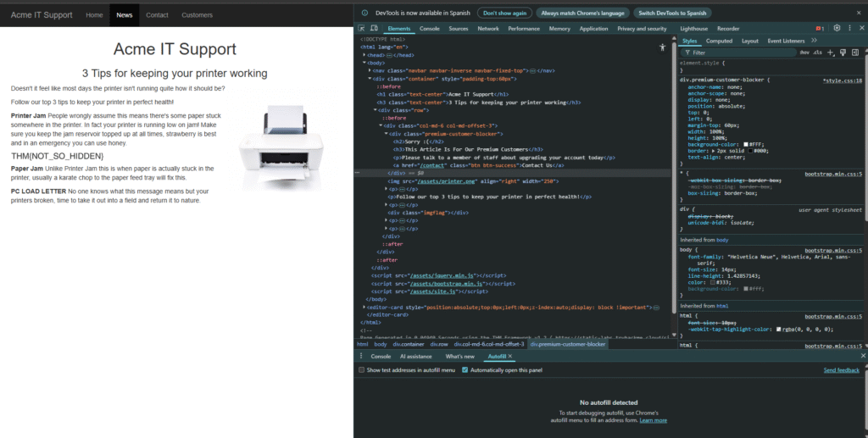
Task: Open the Computed tab in sidebar
Action: coord(719,40)
